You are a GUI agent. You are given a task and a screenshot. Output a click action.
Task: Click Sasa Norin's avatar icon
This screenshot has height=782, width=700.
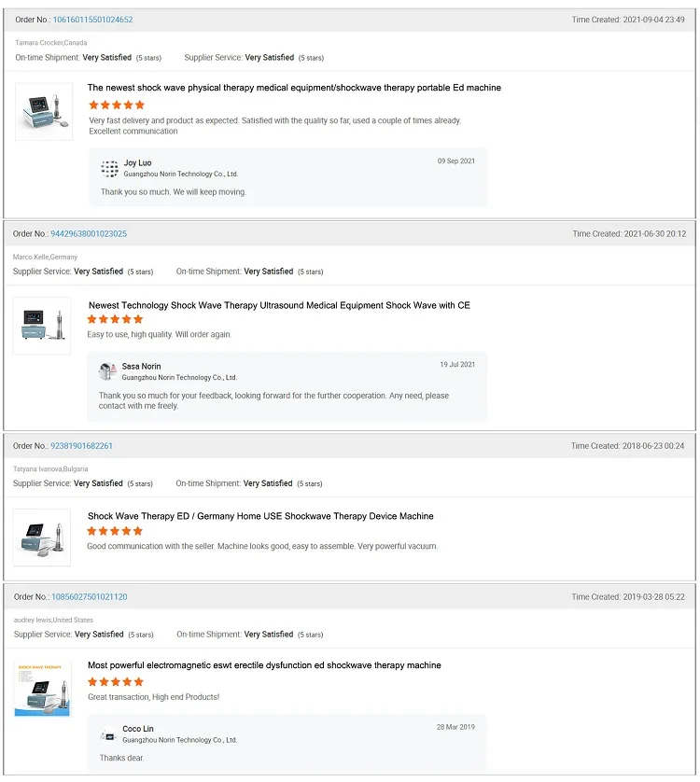pyautogui.click(x=107, y=371)
